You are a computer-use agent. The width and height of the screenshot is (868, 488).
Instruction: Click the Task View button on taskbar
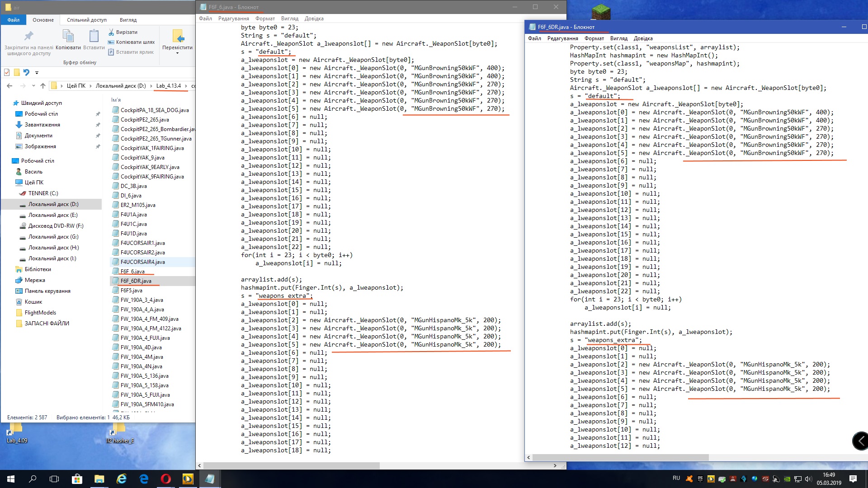[54, 479]
